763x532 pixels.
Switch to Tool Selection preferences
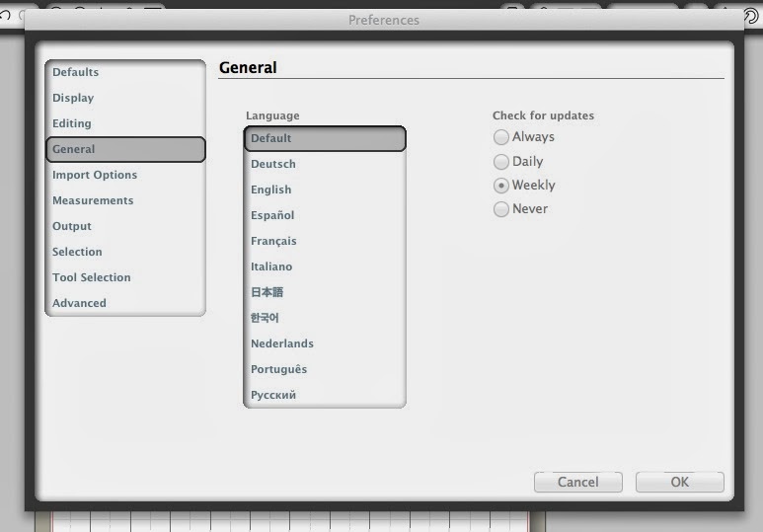pyautogui.click(x=125, y=277)
